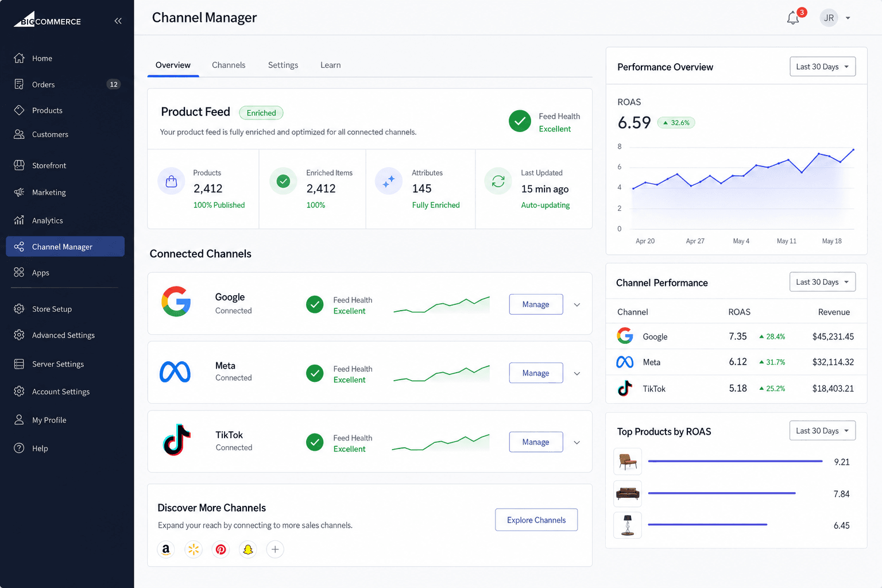Click the BigCommerce logo

(x=47, y=20)
